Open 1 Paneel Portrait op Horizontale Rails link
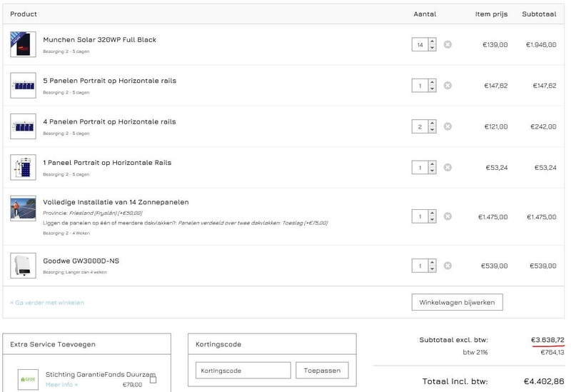Viewport: 571px width, 392px height. click(107, 163)
